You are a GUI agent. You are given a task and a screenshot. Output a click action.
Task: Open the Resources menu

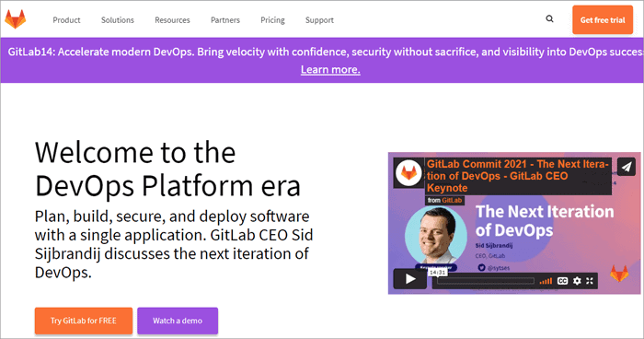click(172, 20)
